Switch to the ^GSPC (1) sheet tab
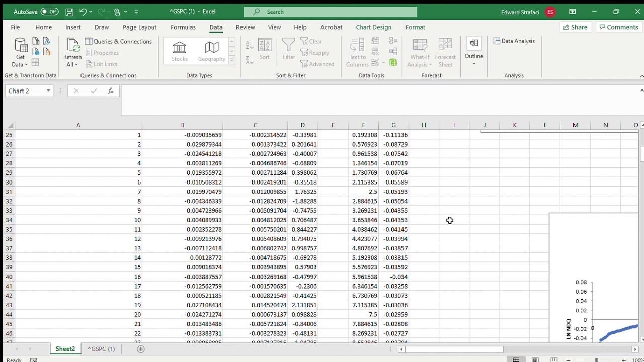This screenshot has height=362, width=644. click(x=101, y=349)
